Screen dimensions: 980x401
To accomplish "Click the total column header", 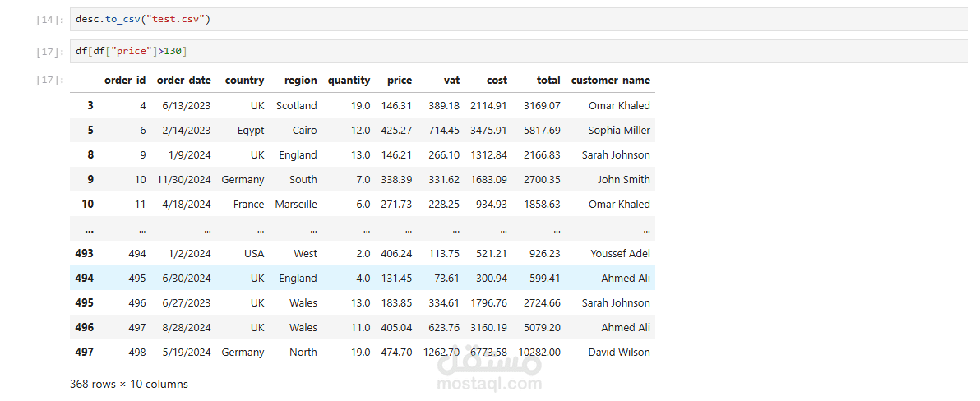I will point(548,80).
